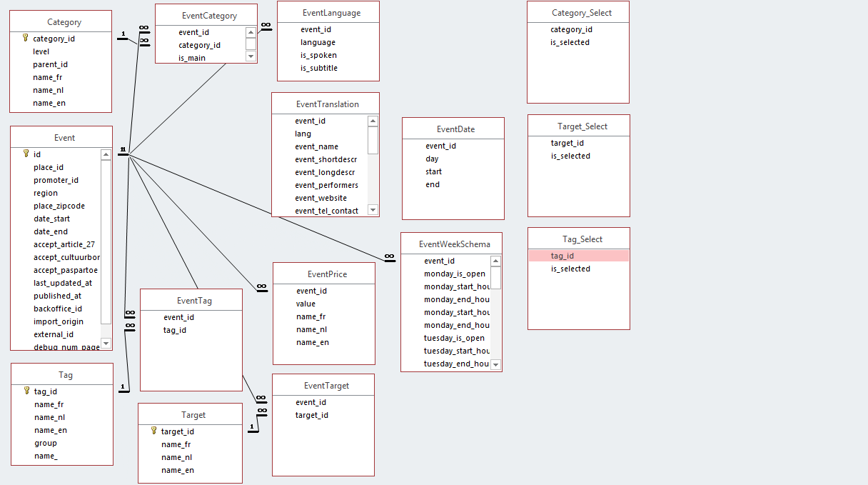The width and height of the screenshot is (868, 485).
Task: Click the down scroll arrow in Event table
Action: pos(106,344)
